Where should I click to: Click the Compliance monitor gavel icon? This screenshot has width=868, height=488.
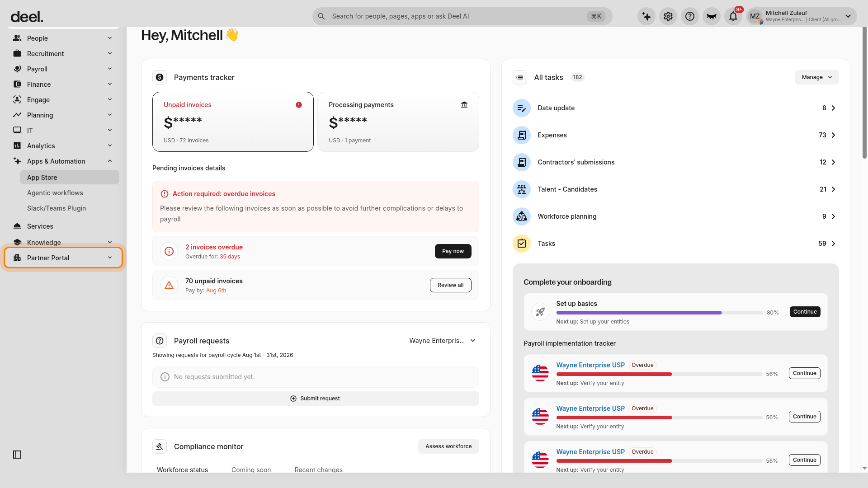click(x=160, y=446)
